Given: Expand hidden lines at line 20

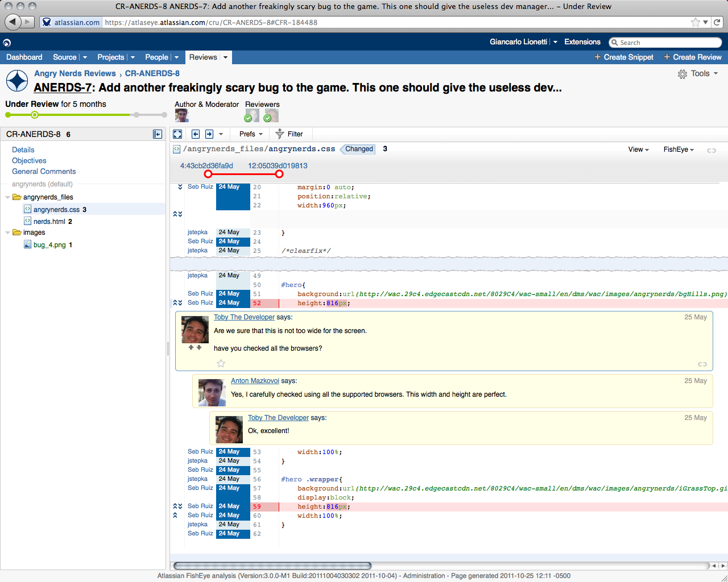Looking at the screenshot, I should point(180,187).
